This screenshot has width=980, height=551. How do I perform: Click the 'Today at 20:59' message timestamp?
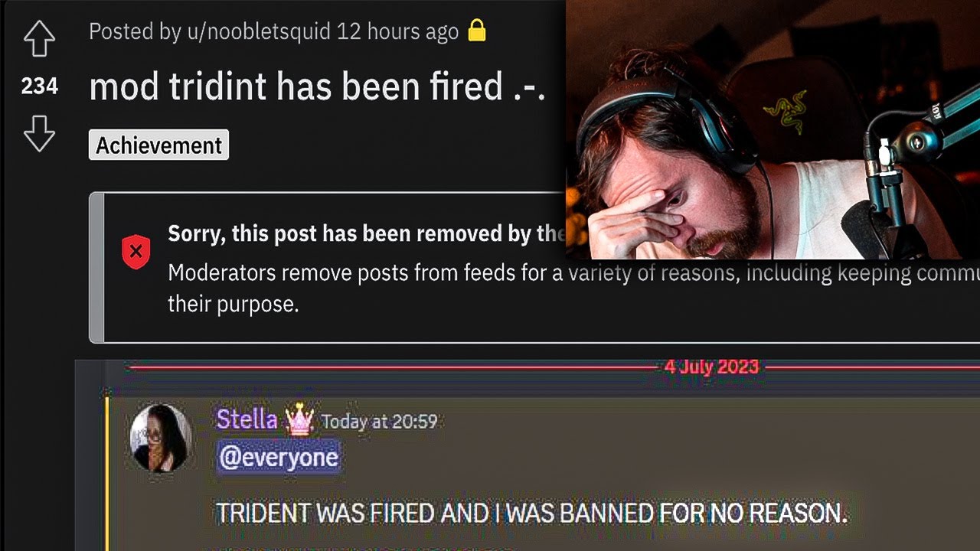pos(379,422)
